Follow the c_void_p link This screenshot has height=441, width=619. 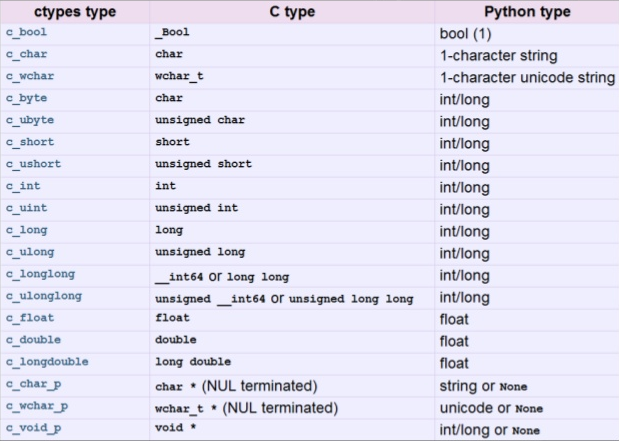tap(34, 428)
